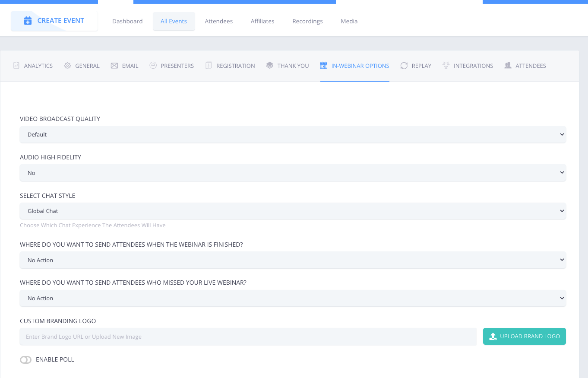Viewport: 588px width, 378px height.
Task: Open the missed live webinar destination dropdown
Action: pyautogui.click(x=293, y=298)
